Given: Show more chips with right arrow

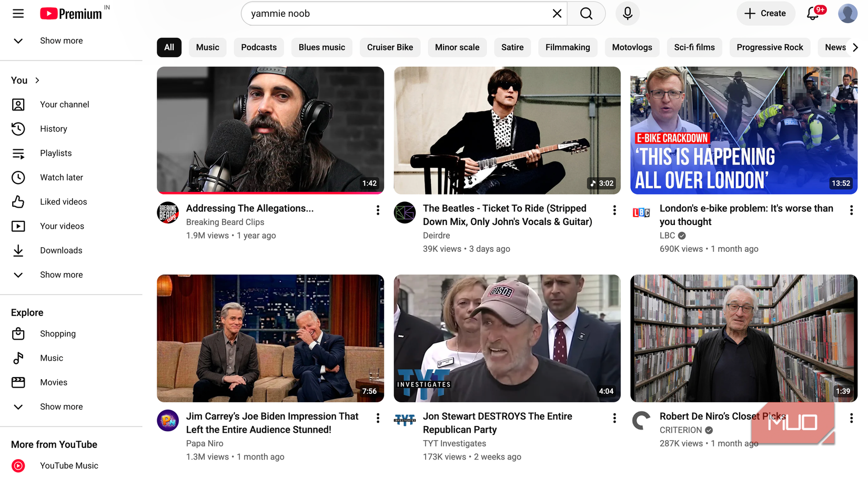Looking at the screenshot, I should click(855, 47).
